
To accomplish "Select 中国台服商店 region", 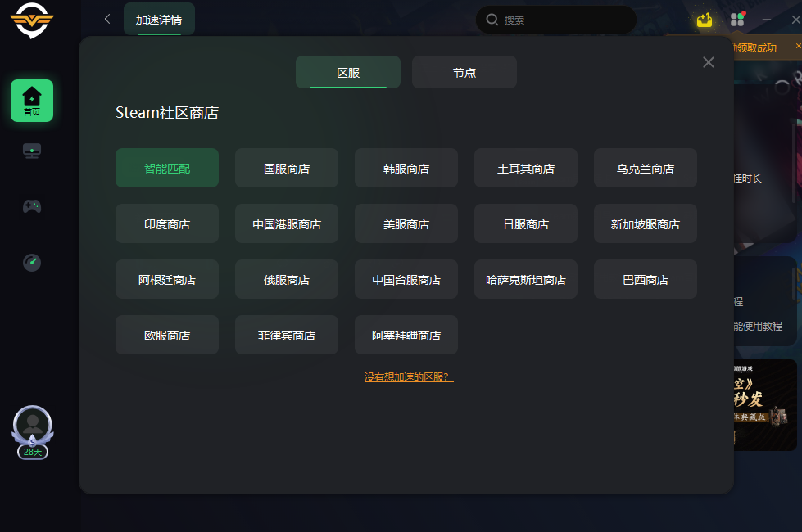I will [x=406, y=280].
